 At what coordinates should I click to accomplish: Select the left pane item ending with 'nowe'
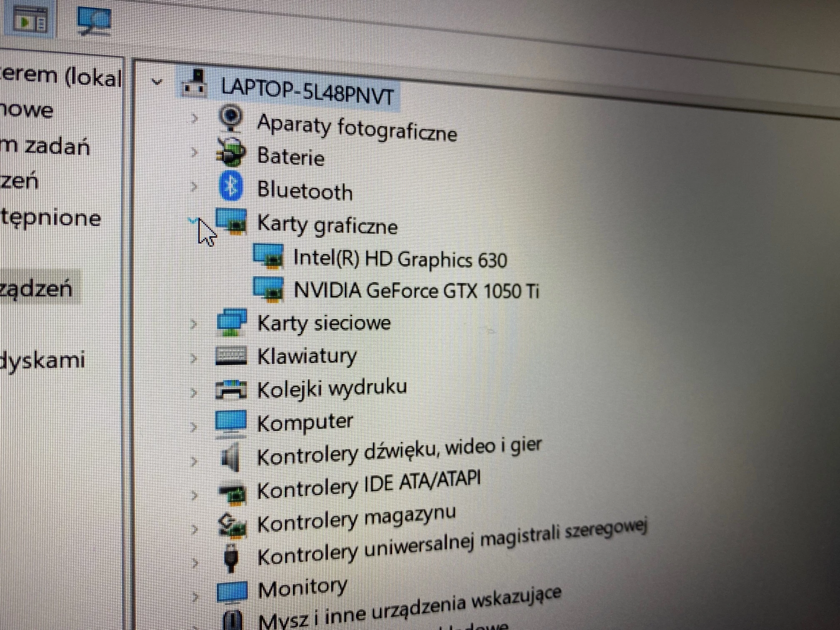point(27,110)
